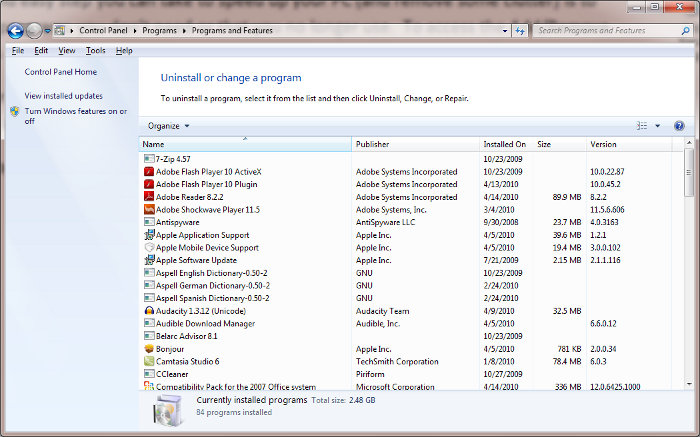Select the Bonjour package icon
700x437 pixels.
tap(149, 349)
